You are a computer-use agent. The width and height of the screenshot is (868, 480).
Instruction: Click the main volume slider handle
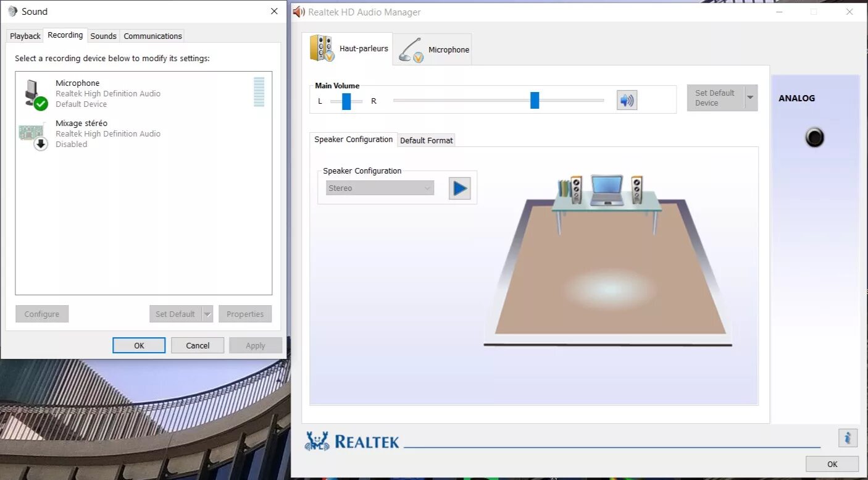[x=535, y=100]
